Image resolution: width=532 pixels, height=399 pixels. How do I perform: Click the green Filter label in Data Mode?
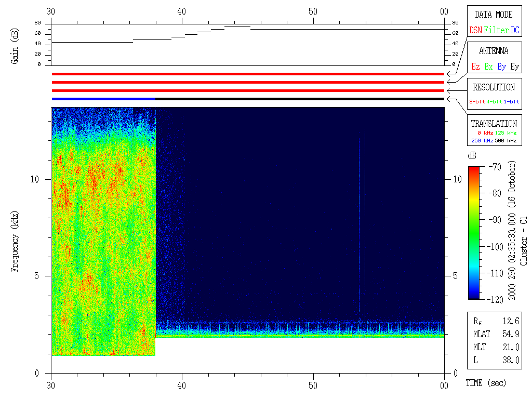(x=496, y=30)
